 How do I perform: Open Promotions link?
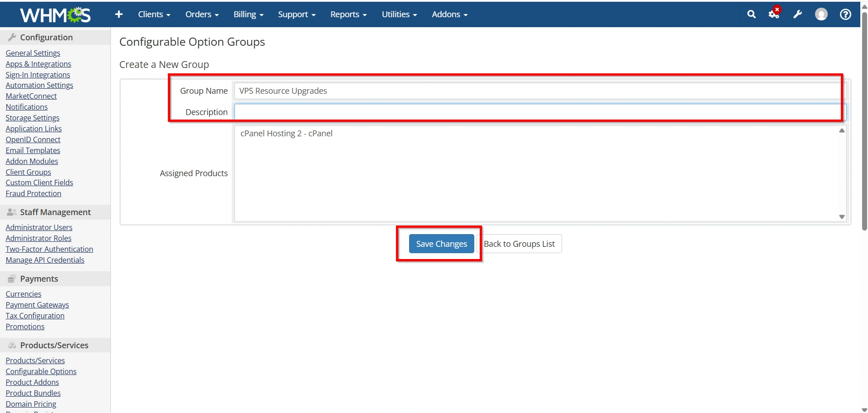coord(25,327)
